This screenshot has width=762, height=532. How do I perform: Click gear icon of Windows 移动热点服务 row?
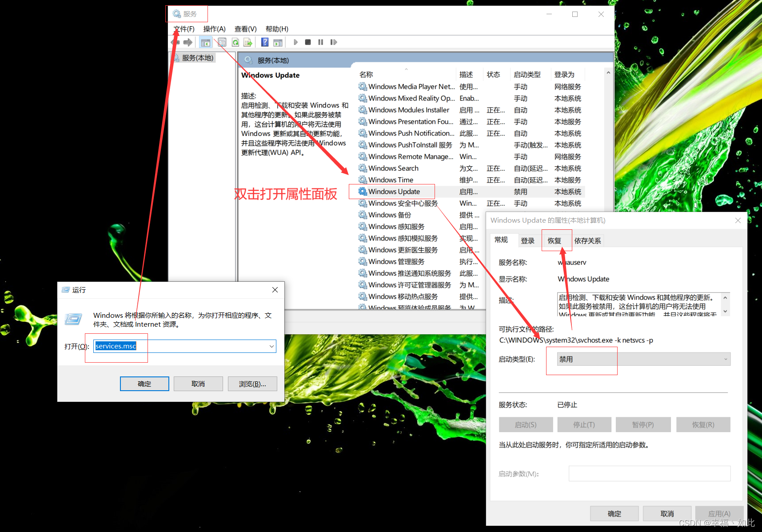pyautogui.click(x=363, y=296)
